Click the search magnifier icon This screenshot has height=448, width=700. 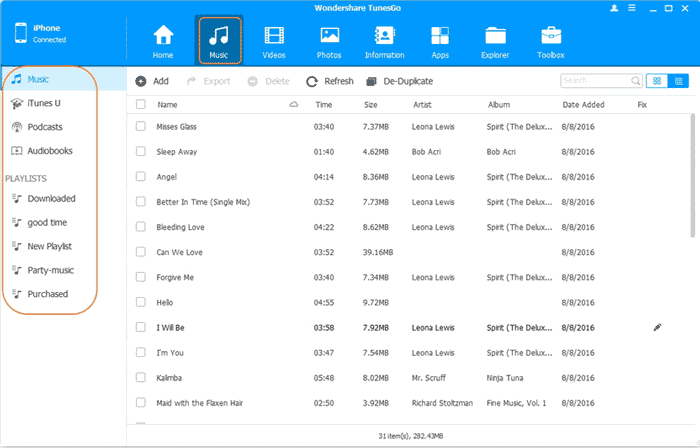point(635,81)
